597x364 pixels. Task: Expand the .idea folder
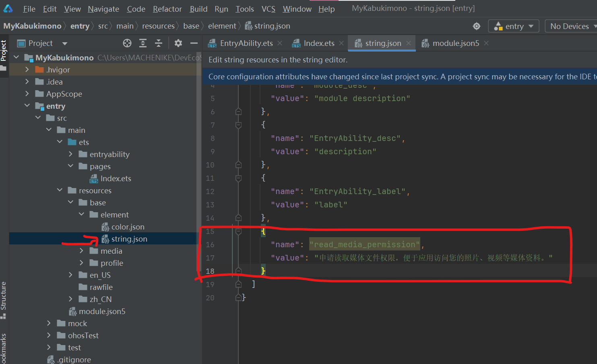(27, 81)
